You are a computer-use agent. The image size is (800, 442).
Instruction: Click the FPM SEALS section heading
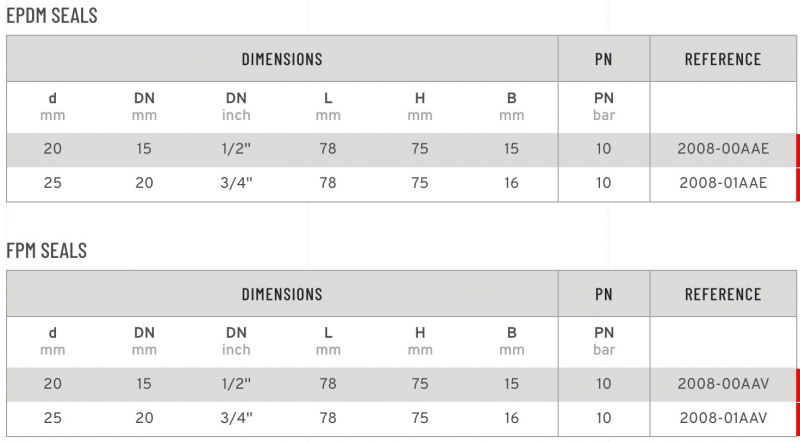[x=47, y=251]
